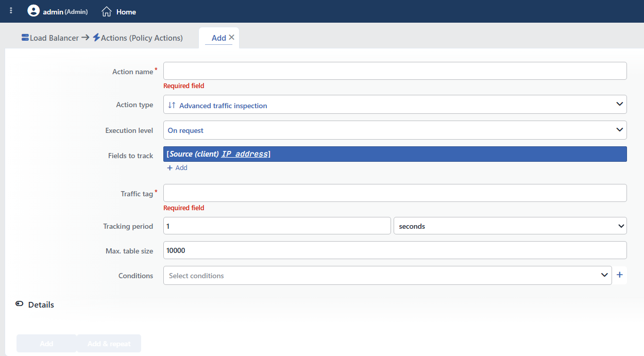
Task: Open the tracking period units dropdown
Action: pos(510,226)
